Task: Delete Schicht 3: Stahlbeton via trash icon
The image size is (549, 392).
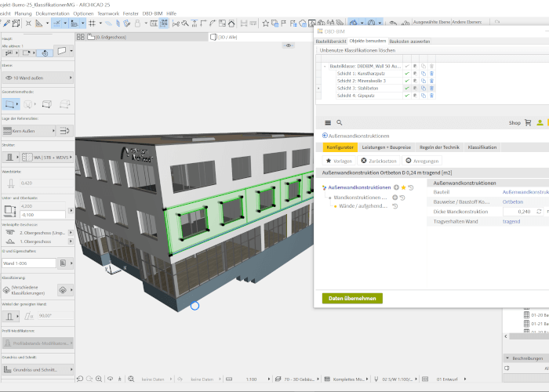Action: pos(431,88)
